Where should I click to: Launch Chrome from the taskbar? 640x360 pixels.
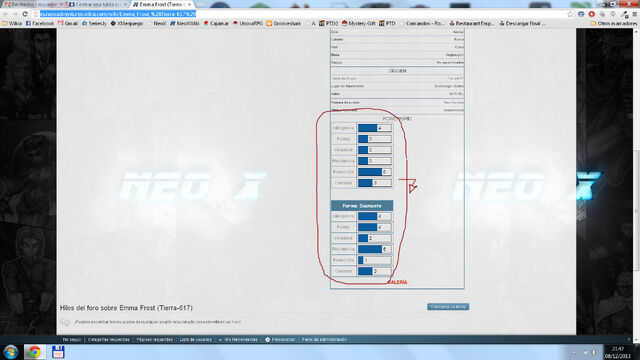[x=35, y=352]
